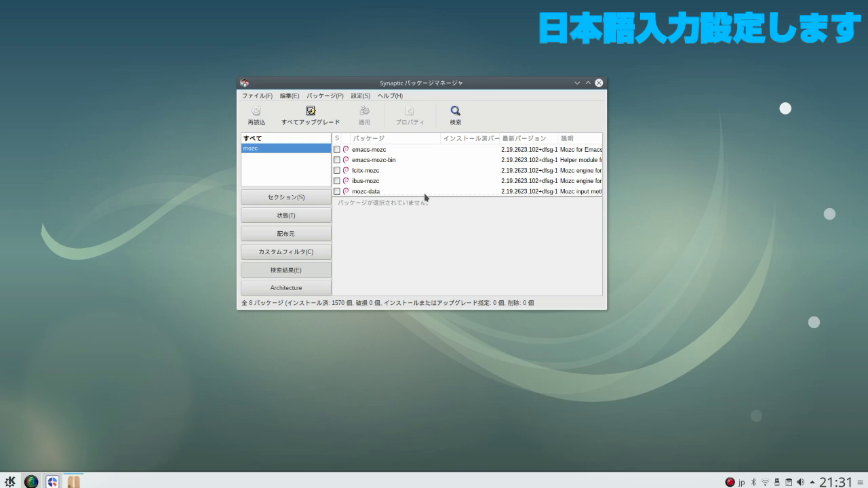The image size is (868, 488).
Task: Click the Architecture filter button
Action: point(286,288)
